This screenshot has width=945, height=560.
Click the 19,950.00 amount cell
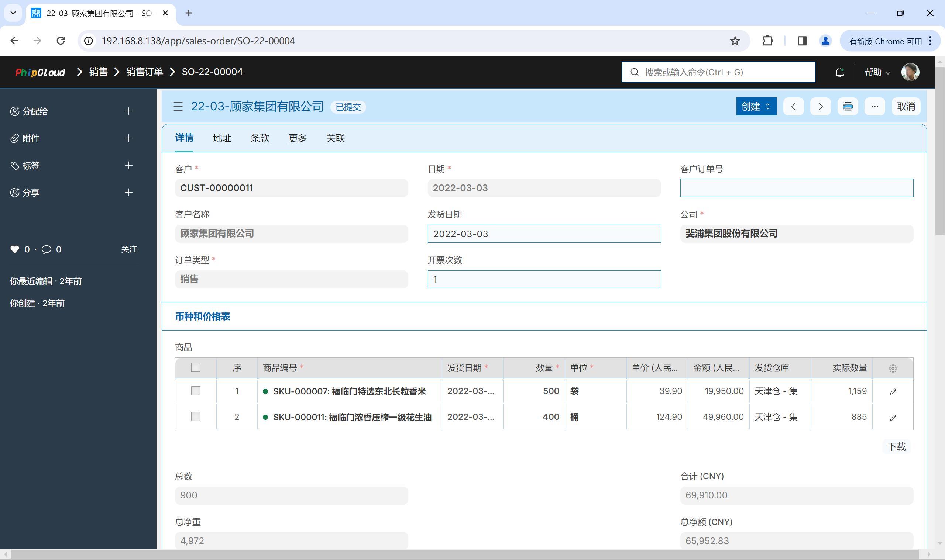click(718, 391)
